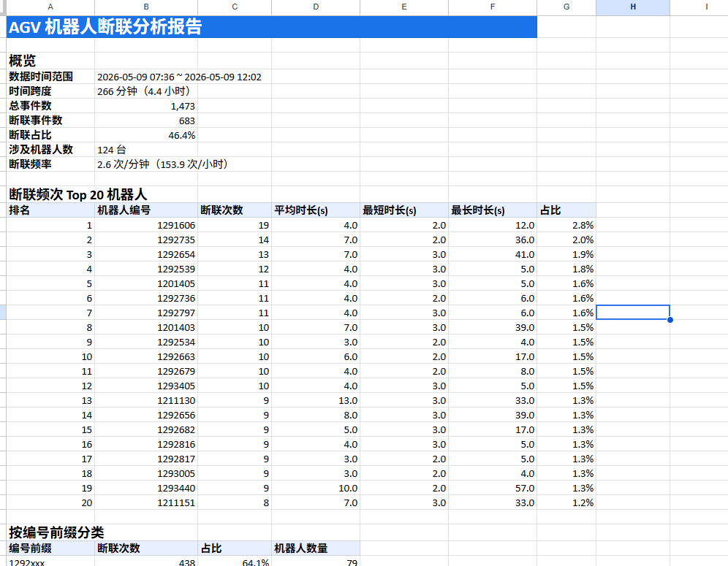728x566 pixels.
Task: Click the '占比' header in column G
Action: tap(566, 210)
